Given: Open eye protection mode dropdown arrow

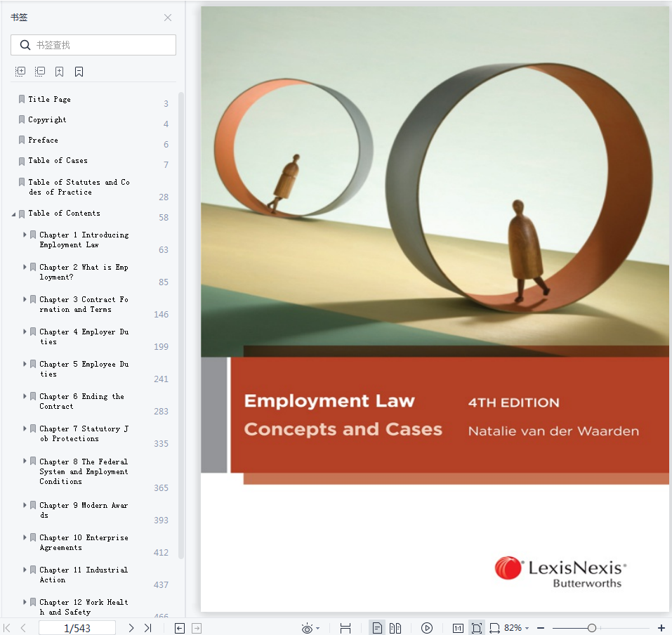Looking at the screenshot, I should tap(317, 629).
